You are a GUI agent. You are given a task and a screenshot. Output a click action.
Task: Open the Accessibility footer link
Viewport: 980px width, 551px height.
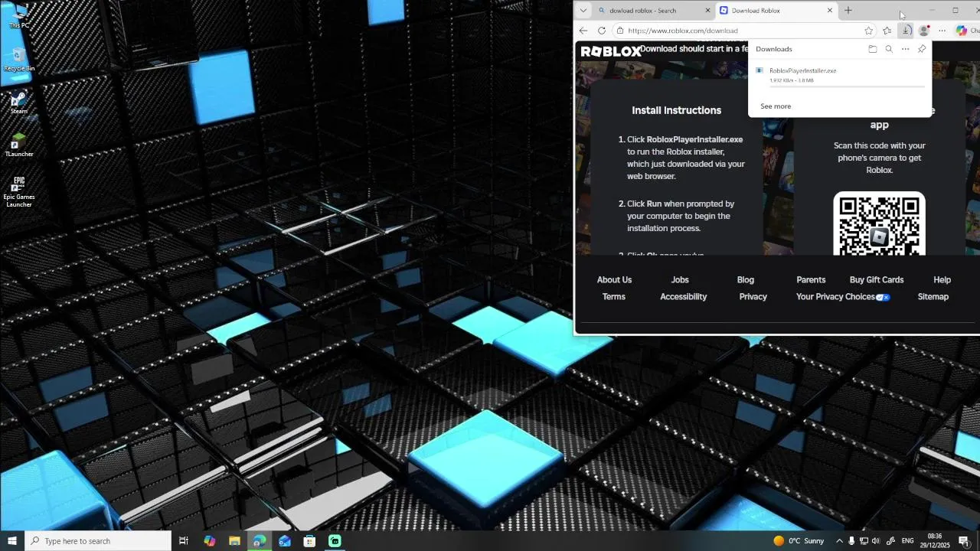[x=683, y=297]
